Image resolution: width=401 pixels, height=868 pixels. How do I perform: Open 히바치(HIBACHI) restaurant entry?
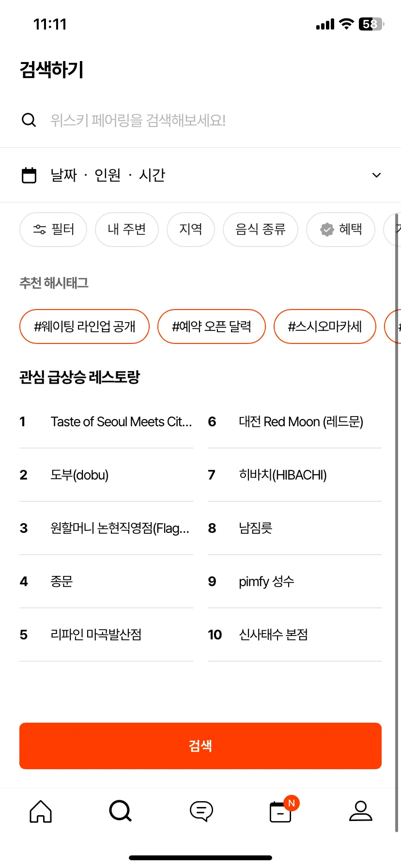click(294, 475)
